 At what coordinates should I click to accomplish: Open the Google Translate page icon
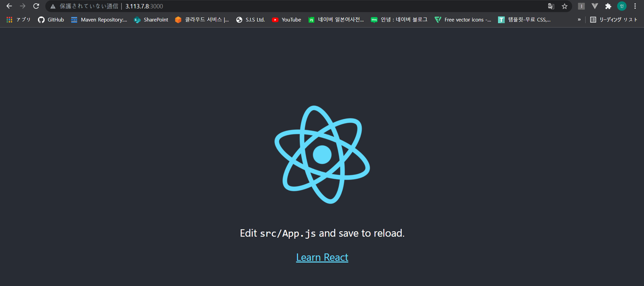pos(551,6)
